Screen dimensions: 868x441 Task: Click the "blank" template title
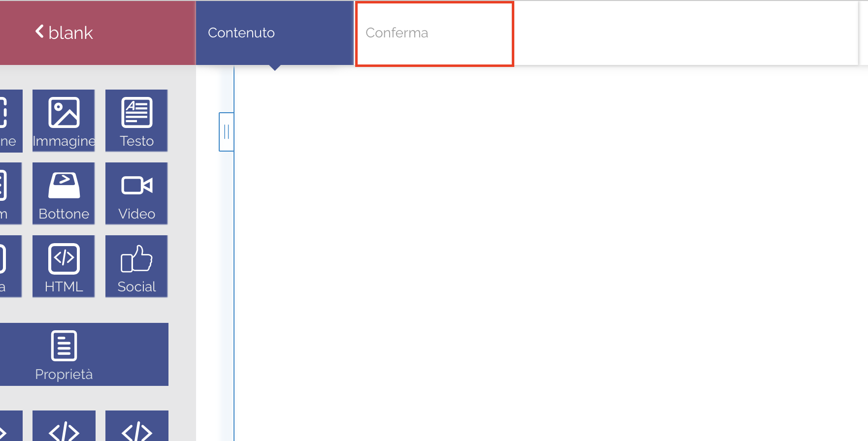(x=71, y=33)
